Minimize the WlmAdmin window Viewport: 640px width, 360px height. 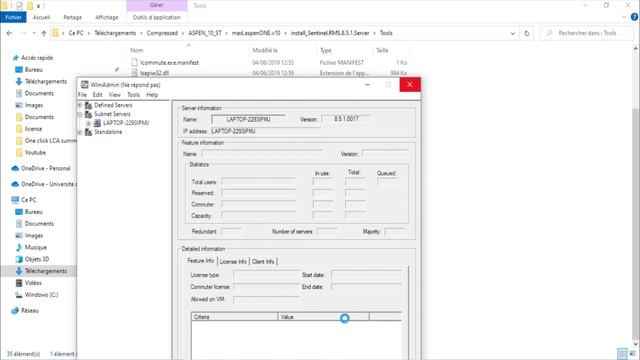tap(367, 85)
